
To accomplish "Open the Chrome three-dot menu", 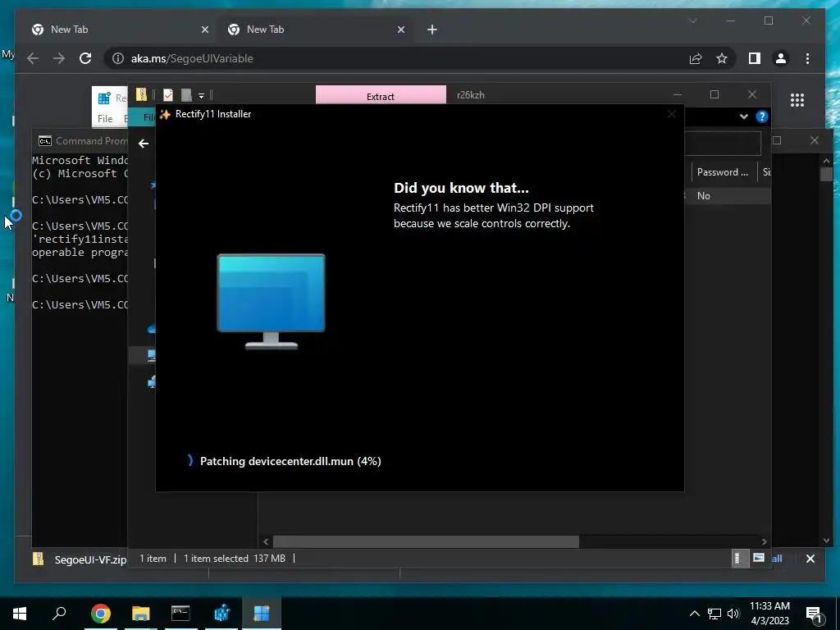I will (807, 58).
